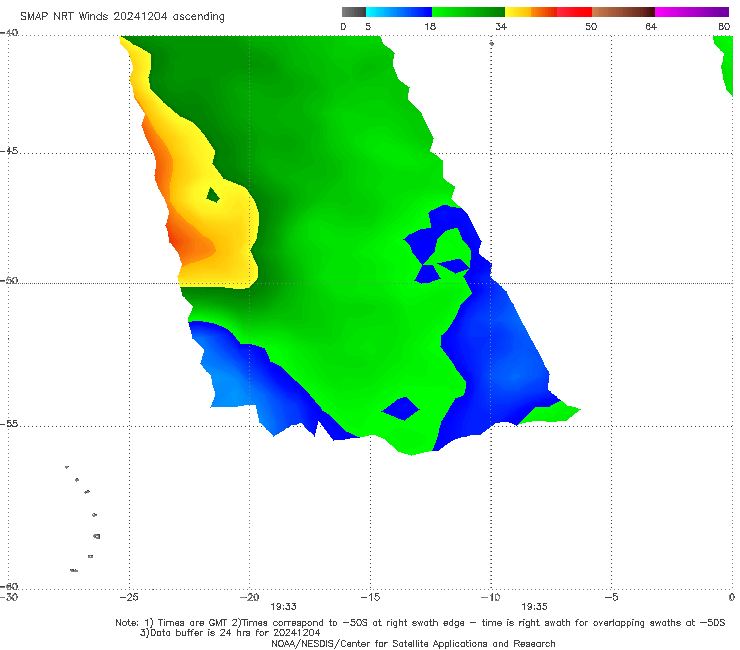Click the '-60' latitude axis label
This screenshot has width=740, height=650.
pyautogui.click(x=9, y=586)
